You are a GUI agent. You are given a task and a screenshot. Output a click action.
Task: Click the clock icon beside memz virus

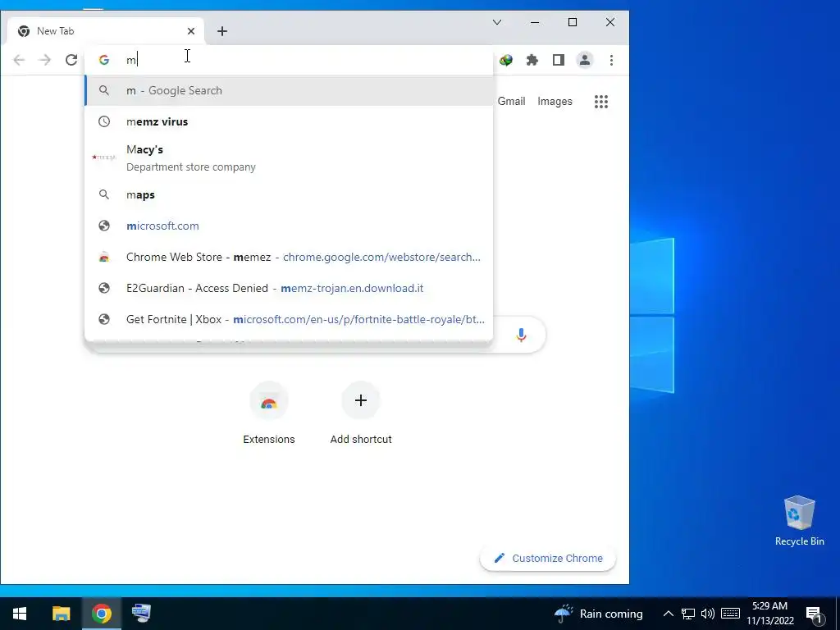click(x=104, y=121)
